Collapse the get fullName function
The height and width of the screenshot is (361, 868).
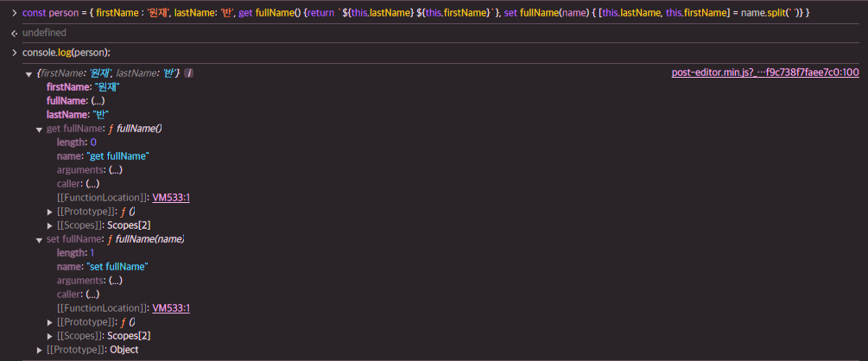pyautogui.click(x=40, y=130)
